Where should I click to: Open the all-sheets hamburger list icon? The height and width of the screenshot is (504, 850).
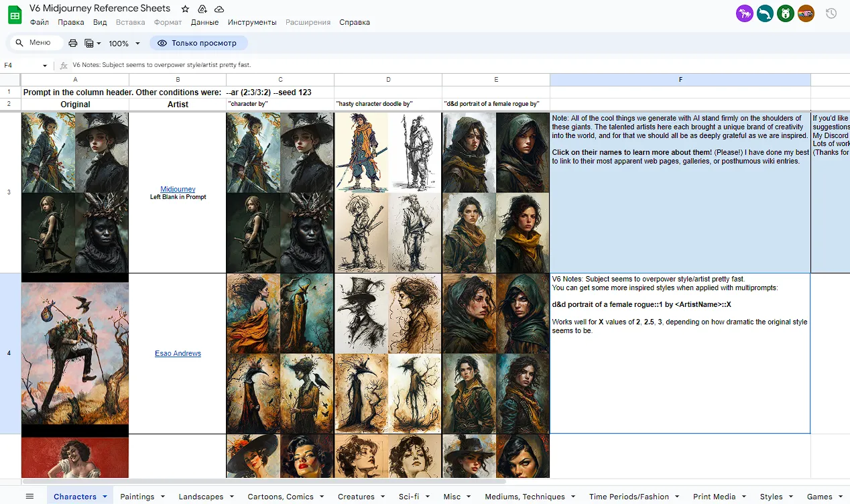point(29,497)
